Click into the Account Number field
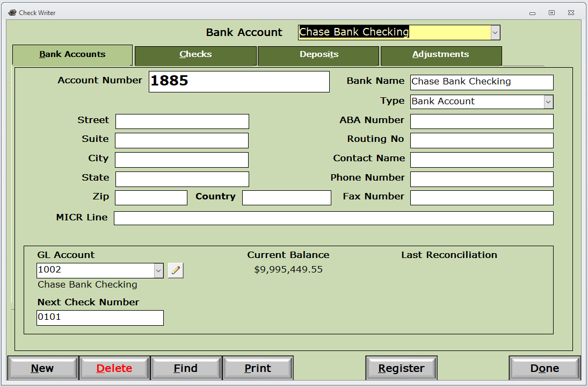The image size is (588, 387). (x=239, y=82)
